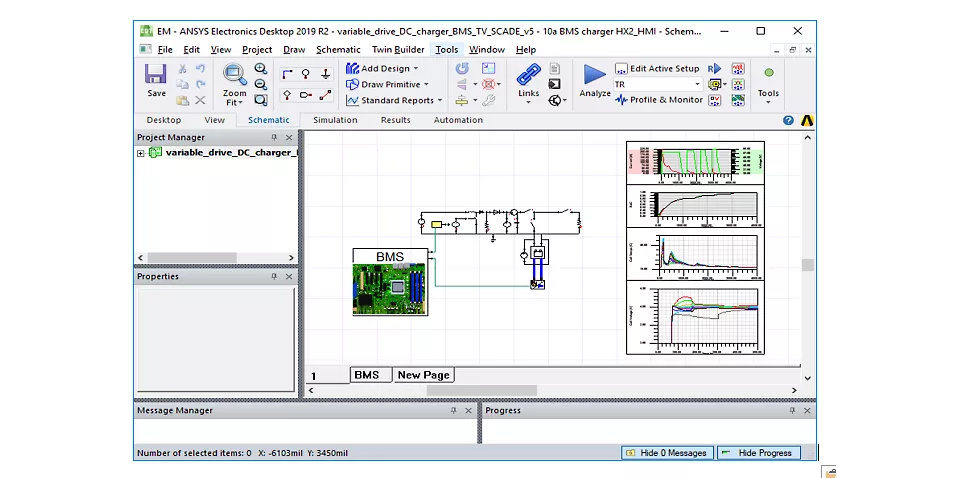The height and width of the screenshot is (478, 955).
Task: Open the Twin Builder menu
Action: pos(398,50)
